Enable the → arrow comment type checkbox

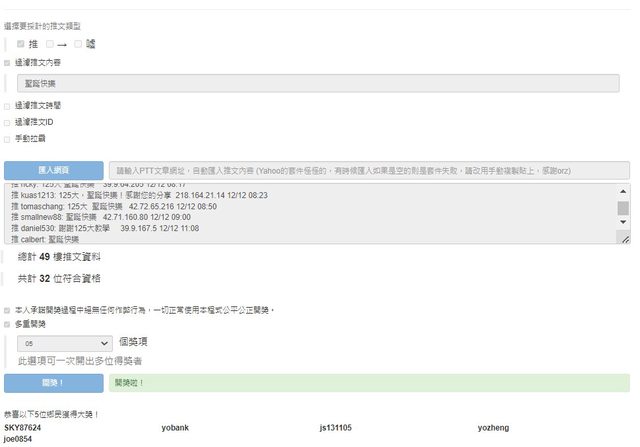(49, 44)
